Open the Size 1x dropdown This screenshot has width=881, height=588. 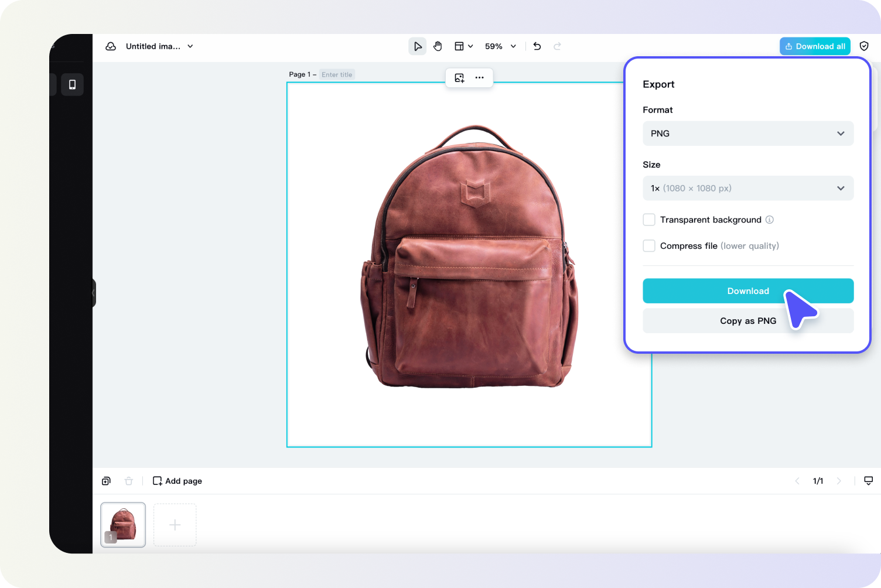click(748, 188)
